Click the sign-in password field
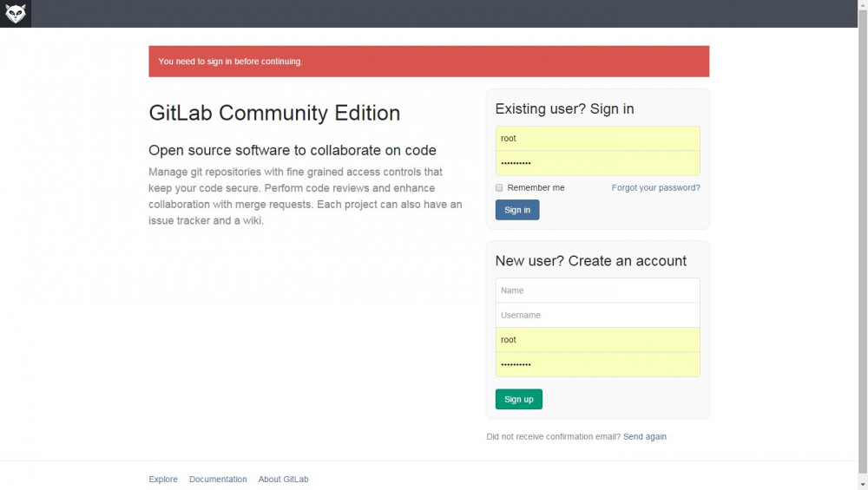The height and width of the screenshot is (490, 868). pyautogui.click(x=597, y=163)
